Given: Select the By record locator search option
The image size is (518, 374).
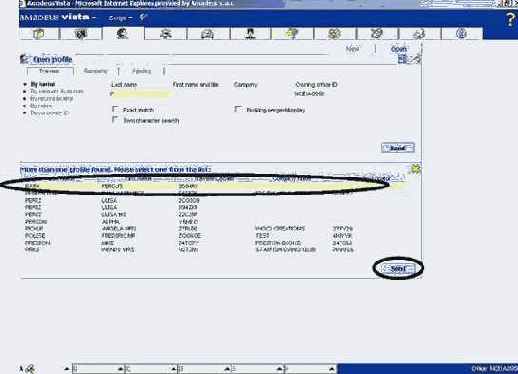Looking at the screenshot, I should tap(51, 99).
